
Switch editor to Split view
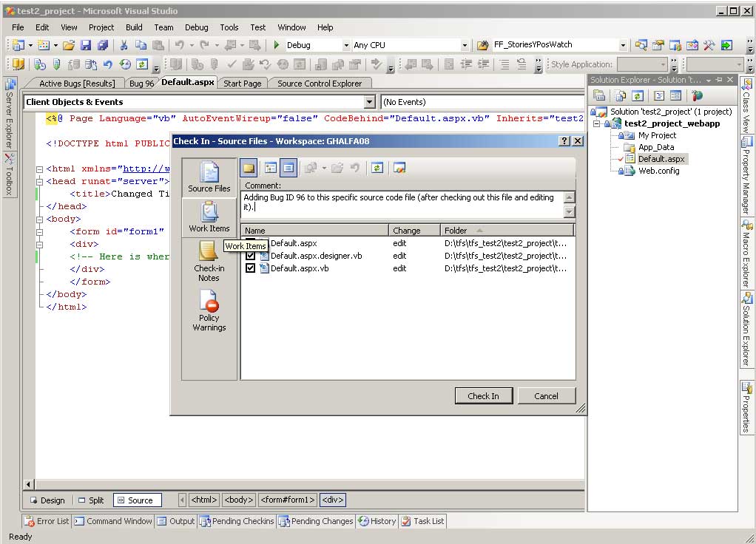point(91,500)
